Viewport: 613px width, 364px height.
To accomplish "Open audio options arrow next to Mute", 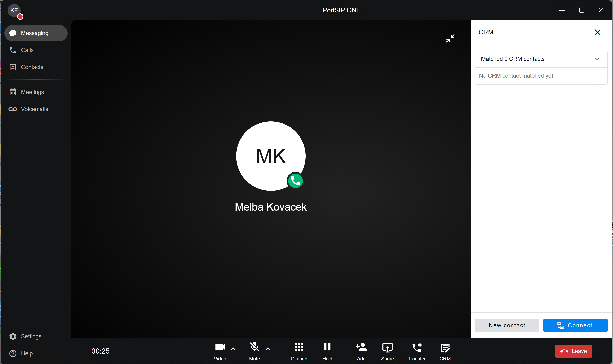I will tap(268, 349).
